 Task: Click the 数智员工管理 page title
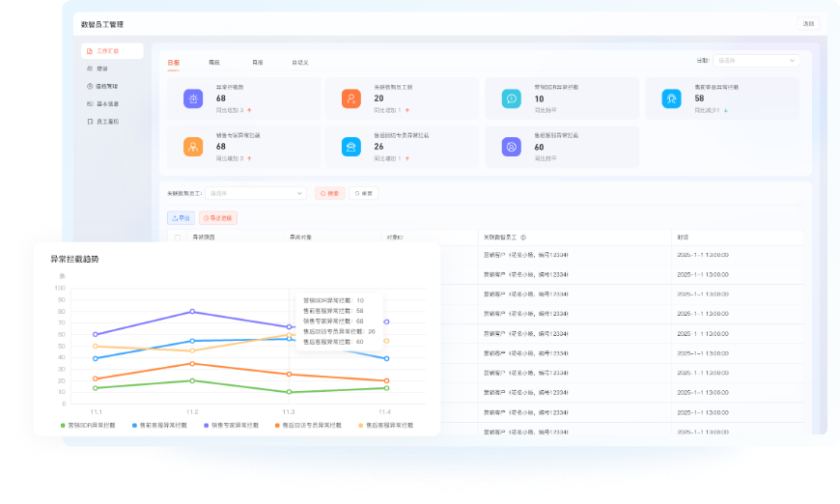tap(102, 25)
